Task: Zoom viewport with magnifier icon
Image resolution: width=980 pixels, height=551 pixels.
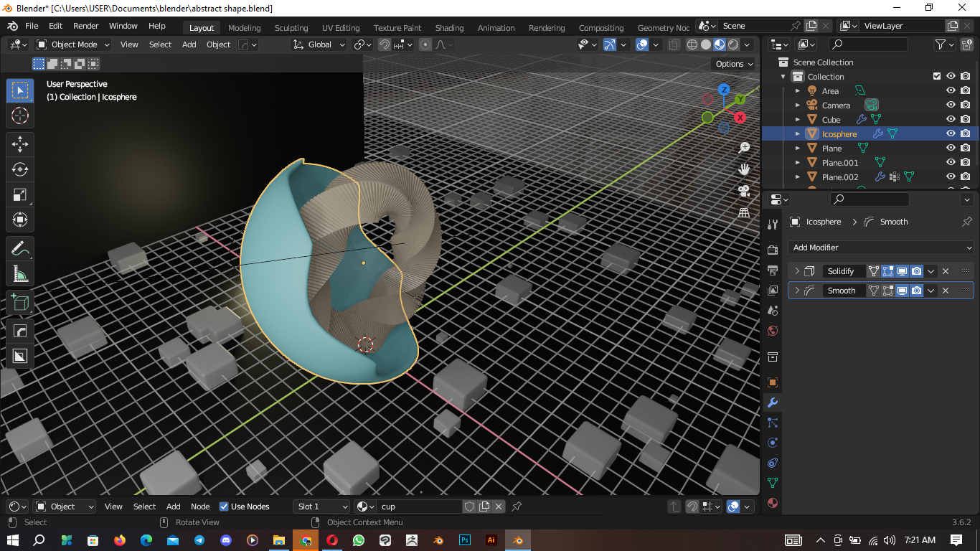Action: [744, 148]
